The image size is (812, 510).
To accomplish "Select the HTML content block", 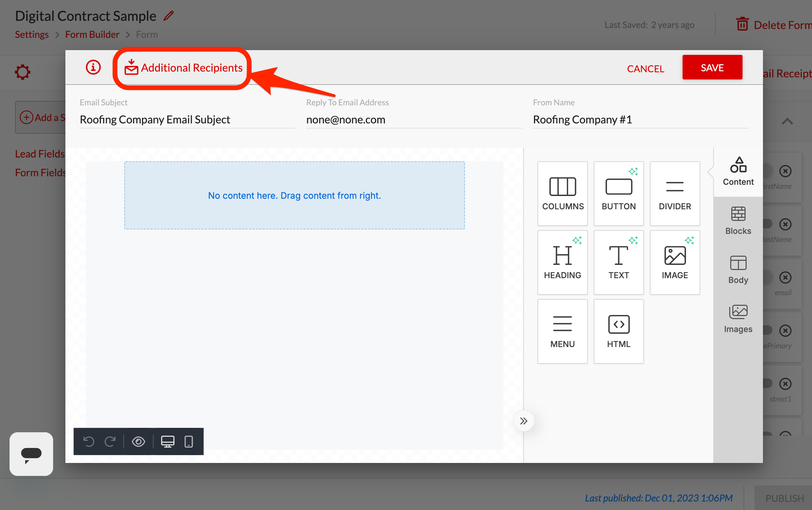I will coord(619,331).
